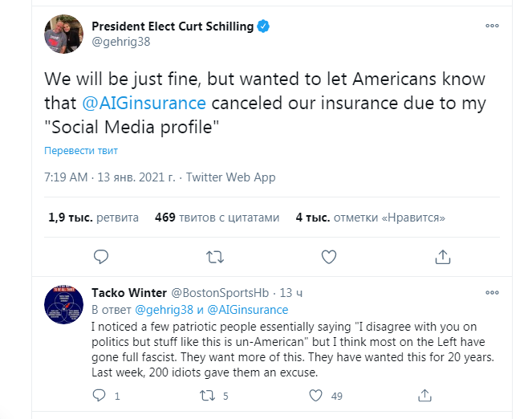
Task: Open more options on Tacko Winter's reply
Action: (x=492, y=292)
